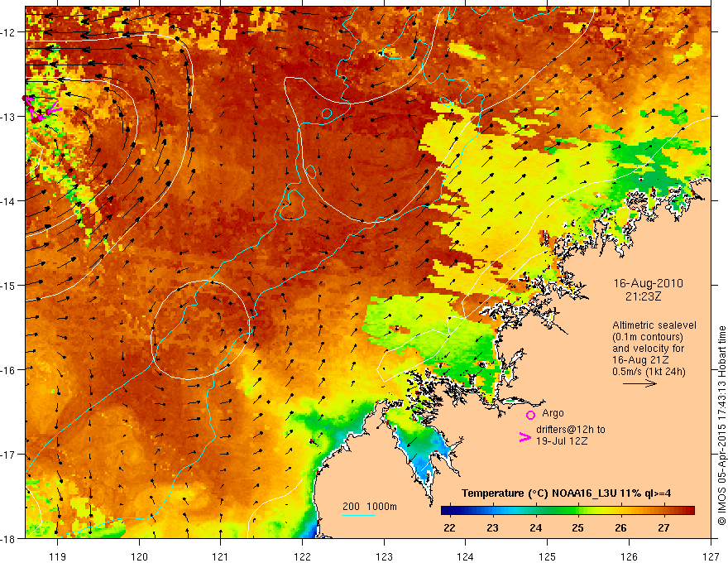
Task: Click the colour bar tick label 25
Action: pyautogui.click(x=578, y=527)
